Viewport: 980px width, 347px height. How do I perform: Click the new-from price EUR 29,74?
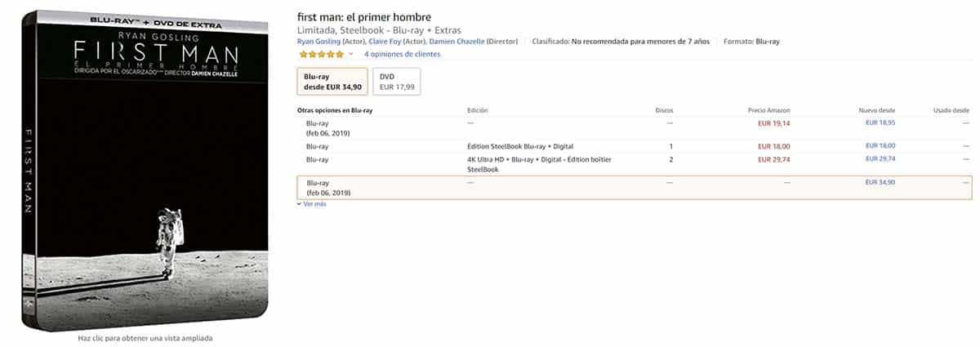point(880,159)
